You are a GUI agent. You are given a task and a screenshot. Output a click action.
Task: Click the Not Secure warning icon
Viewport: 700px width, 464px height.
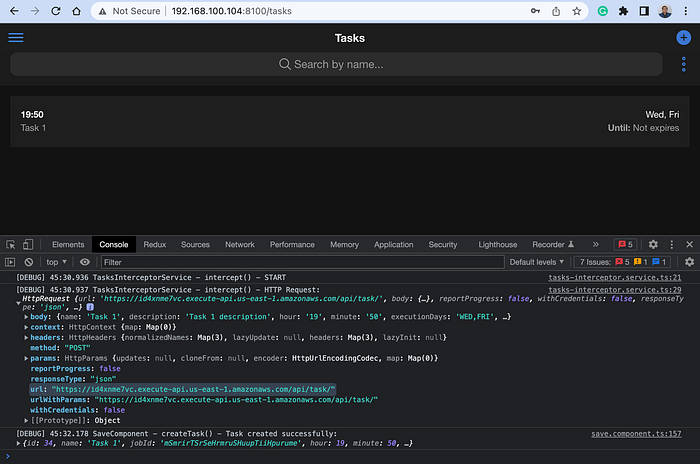(103, 11)
